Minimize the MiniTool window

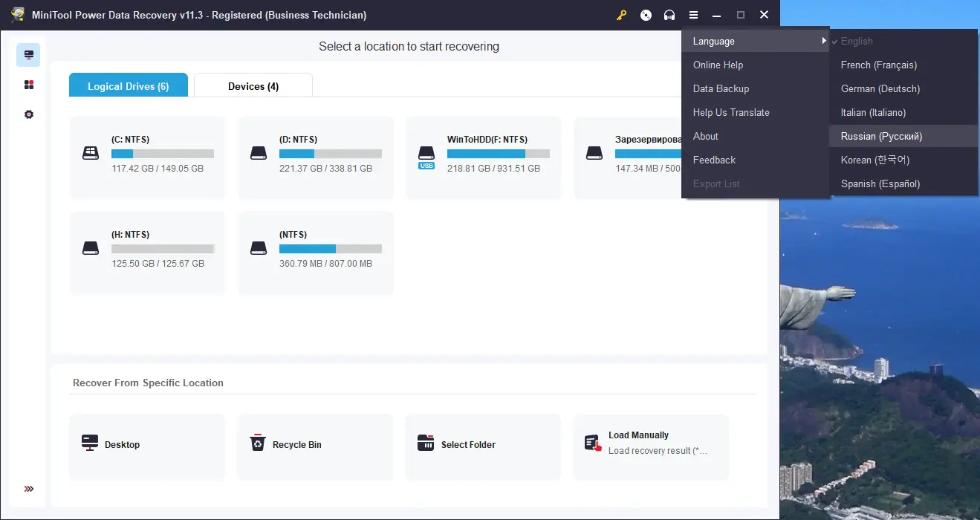point(717,15)
